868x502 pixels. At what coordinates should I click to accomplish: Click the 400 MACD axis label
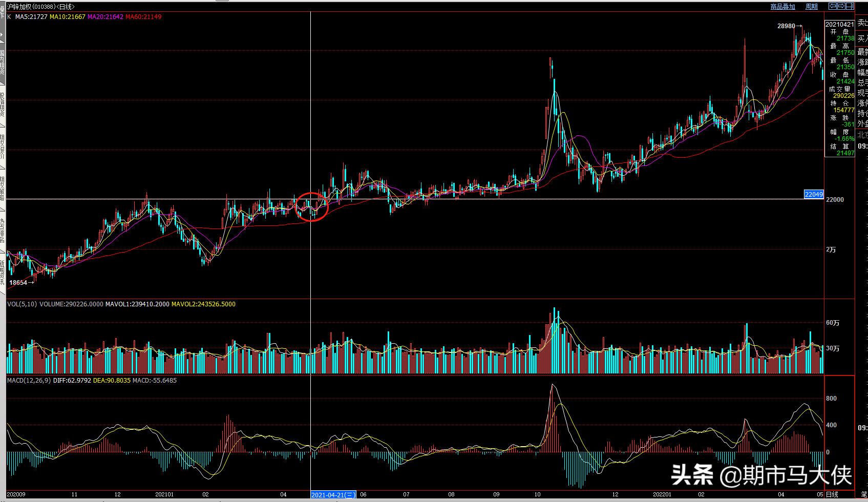[x=831, y=425]
